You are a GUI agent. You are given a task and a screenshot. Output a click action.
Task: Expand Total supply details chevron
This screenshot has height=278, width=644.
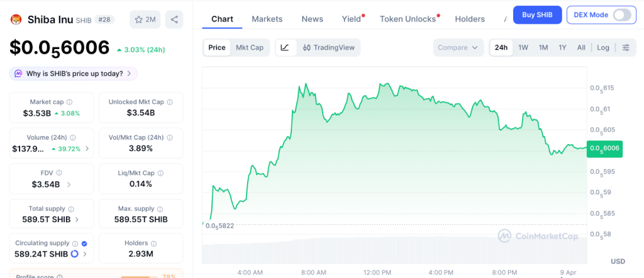click(x=77, y=220)
